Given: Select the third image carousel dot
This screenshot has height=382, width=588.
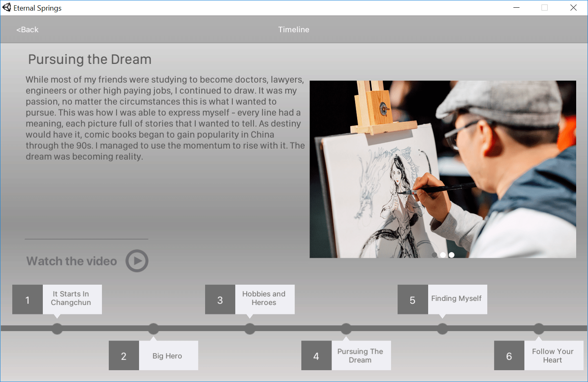Looking at the screenshot, I should (x=451, y=255).
